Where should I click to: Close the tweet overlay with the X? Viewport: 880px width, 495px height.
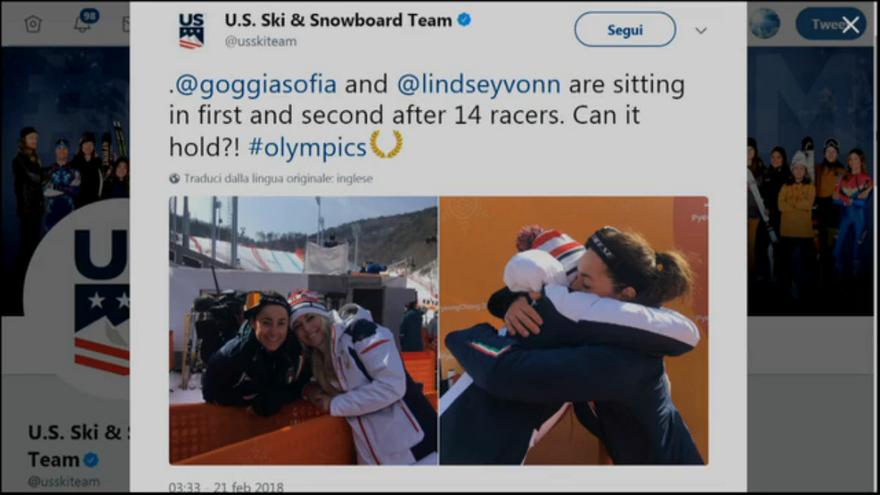[x=850, y=25]
